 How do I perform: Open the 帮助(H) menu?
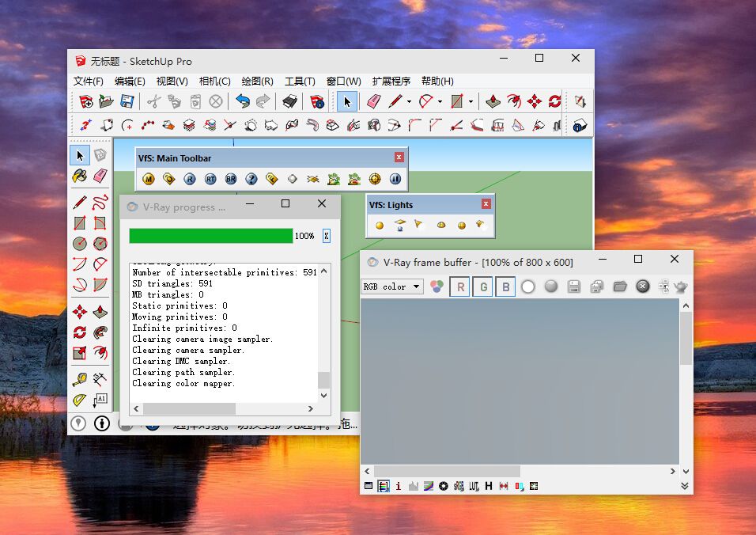point(437,81)
